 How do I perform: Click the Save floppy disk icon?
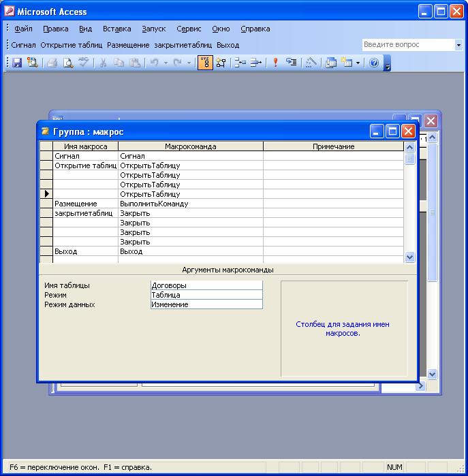(x=17, y=63)
